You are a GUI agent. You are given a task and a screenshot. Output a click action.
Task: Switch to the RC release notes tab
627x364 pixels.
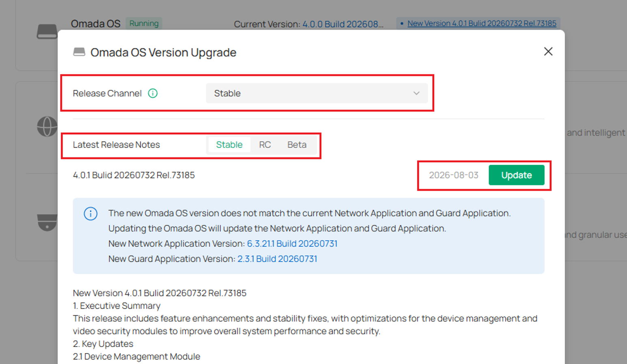pos(265,145)
